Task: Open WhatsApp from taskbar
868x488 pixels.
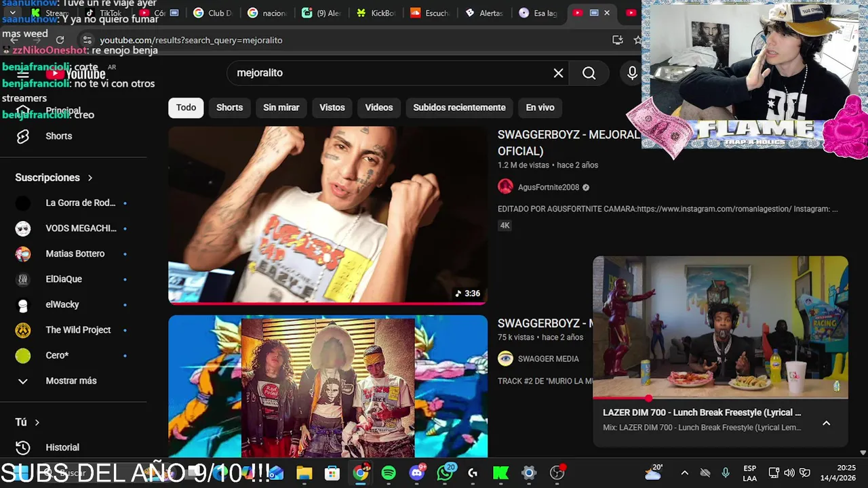Action: 446,473
